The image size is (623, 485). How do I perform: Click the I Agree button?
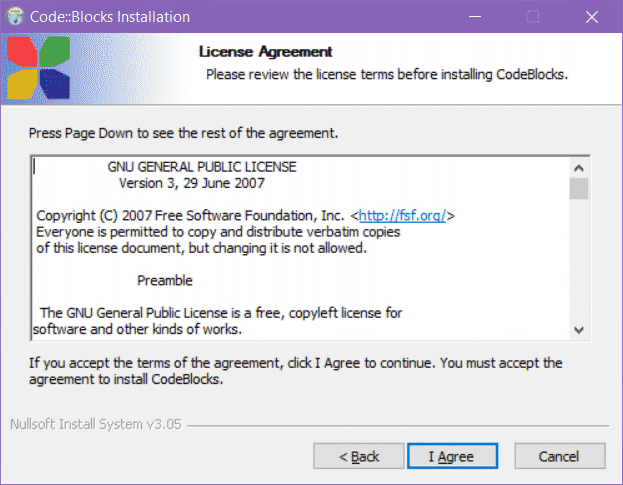451,456
